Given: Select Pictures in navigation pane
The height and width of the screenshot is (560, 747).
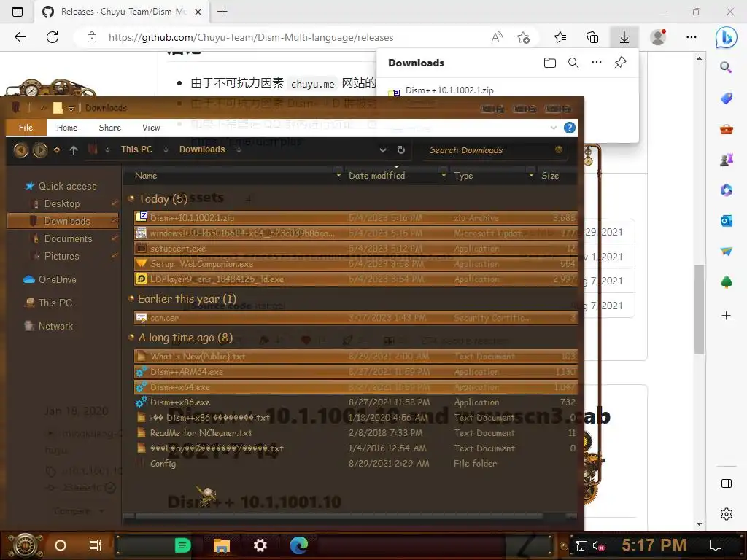Looking at the screenshot, I should click(61, 256).
